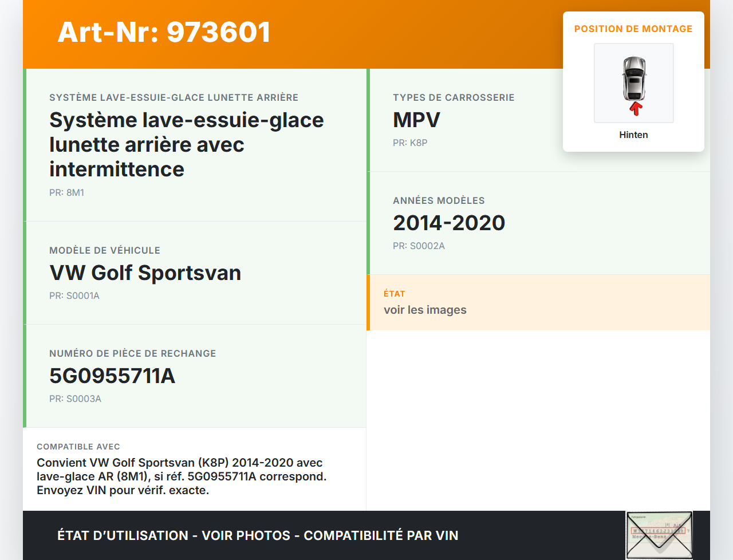This screenshot has height=560, width=733.
Task: Click the 'voir les images' text
Action: pos(425,310)
